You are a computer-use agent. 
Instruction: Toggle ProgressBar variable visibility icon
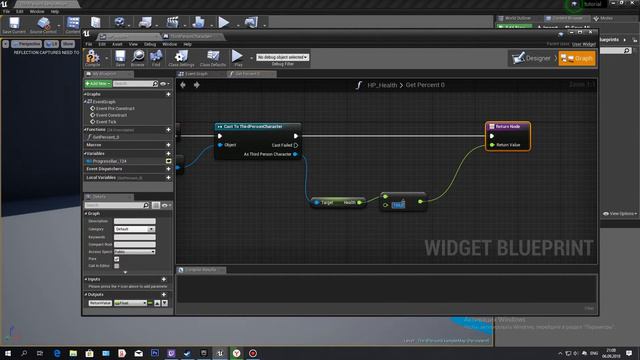168,161
